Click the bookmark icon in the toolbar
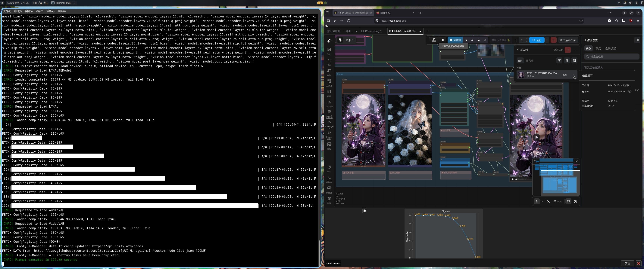644x269 pixels. pos(442,40)
